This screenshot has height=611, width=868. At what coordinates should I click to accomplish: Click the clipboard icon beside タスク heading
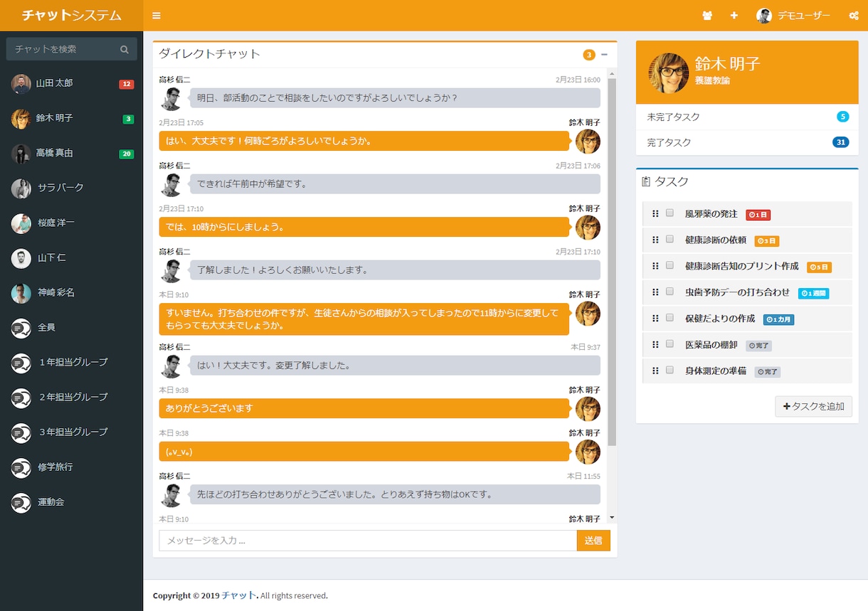point(646,182)
